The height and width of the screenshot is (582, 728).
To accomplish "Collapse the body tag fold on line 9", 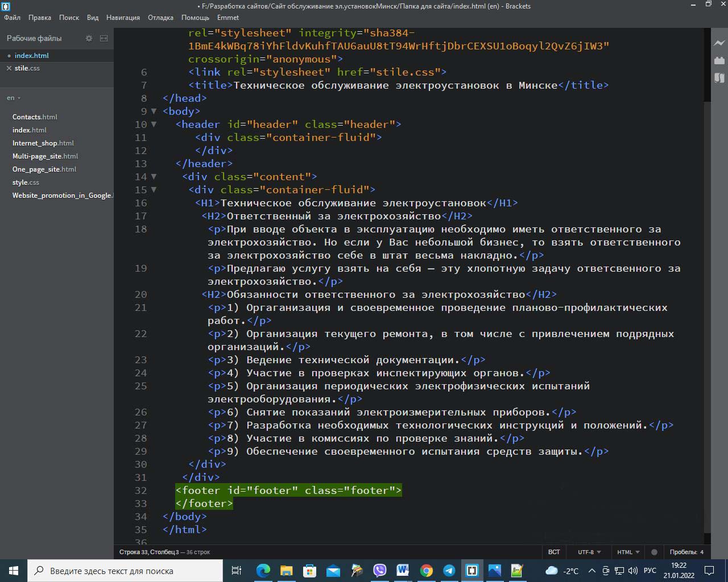I will pos(154,111).
